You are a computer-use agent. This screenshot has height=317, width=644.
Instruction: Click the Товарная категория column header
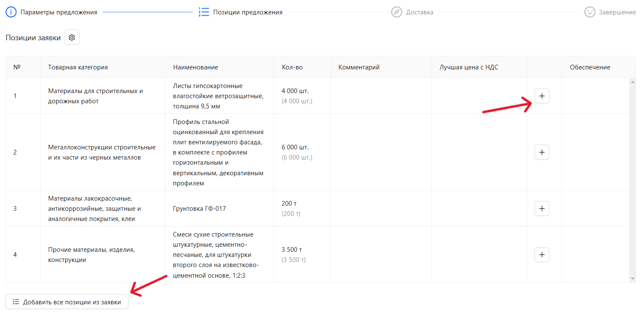tap(78, 67)
